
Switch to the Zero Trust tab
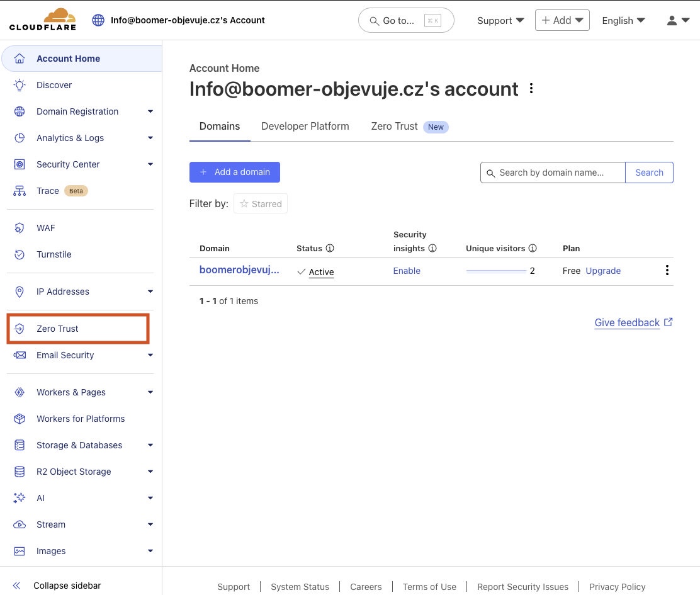click(x=395, y=127)
